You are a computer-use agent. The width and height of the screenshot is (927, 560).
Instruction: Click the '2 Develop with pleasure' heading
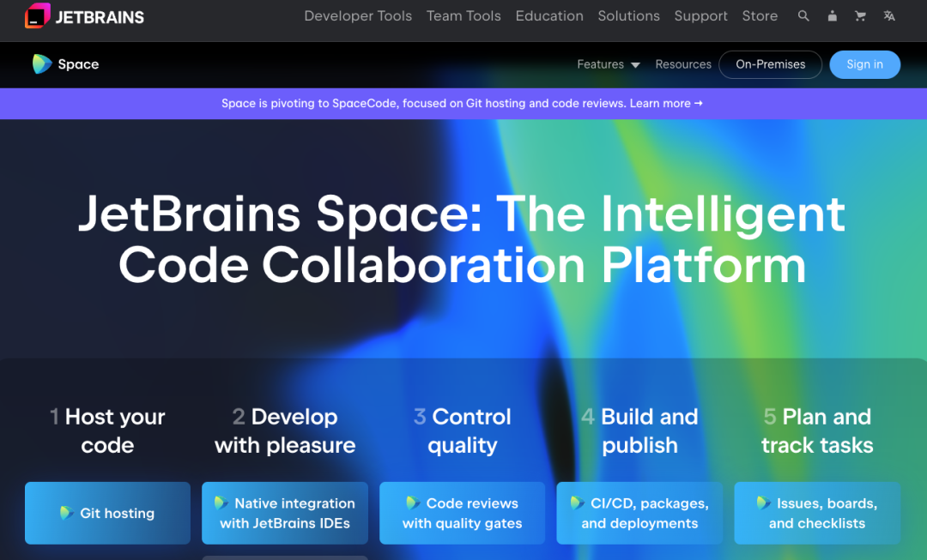[285, 431]
